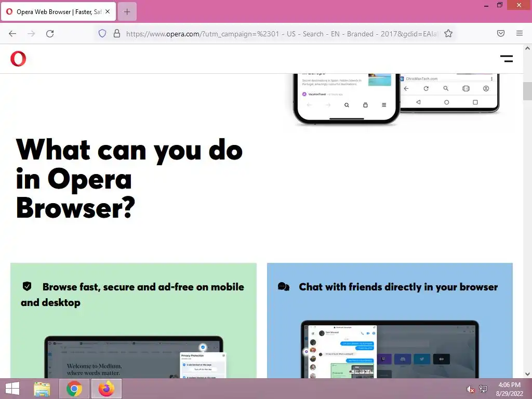Open the Firefox application menu
The width and height of the screenshot is (532, 399).
[x=520, y=33]
